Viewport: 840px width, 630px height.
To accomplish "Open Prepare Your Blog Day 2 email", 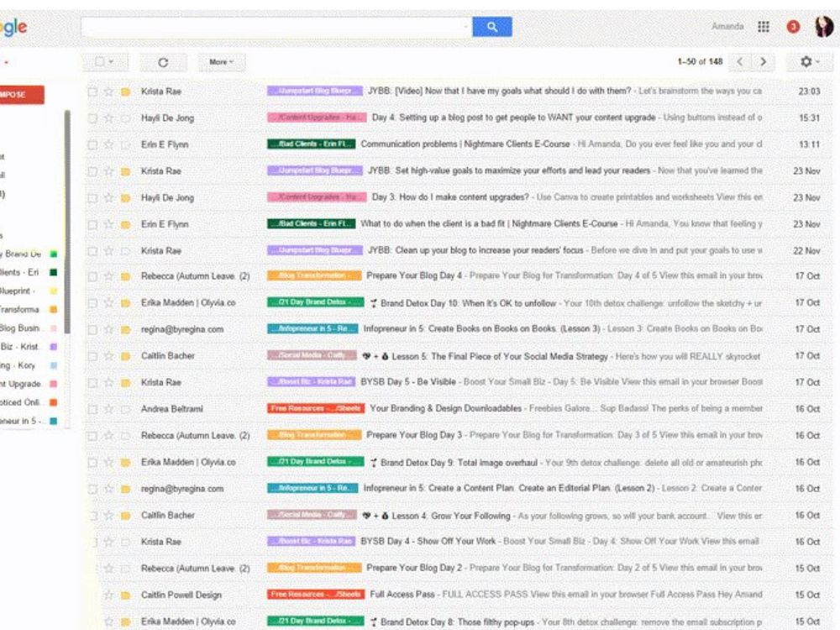I will [413, 568].
